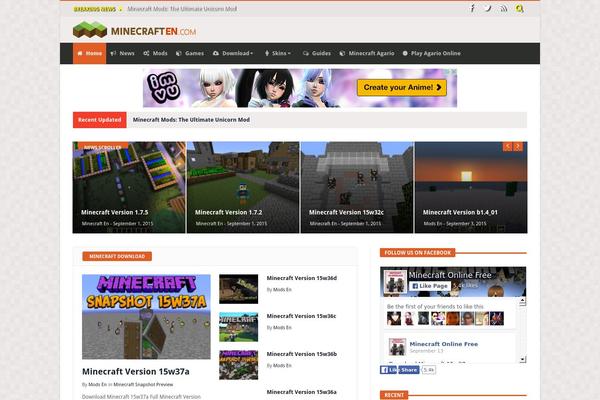Open Minecraft Version 15w36d title link

click(x=302, y=278)
